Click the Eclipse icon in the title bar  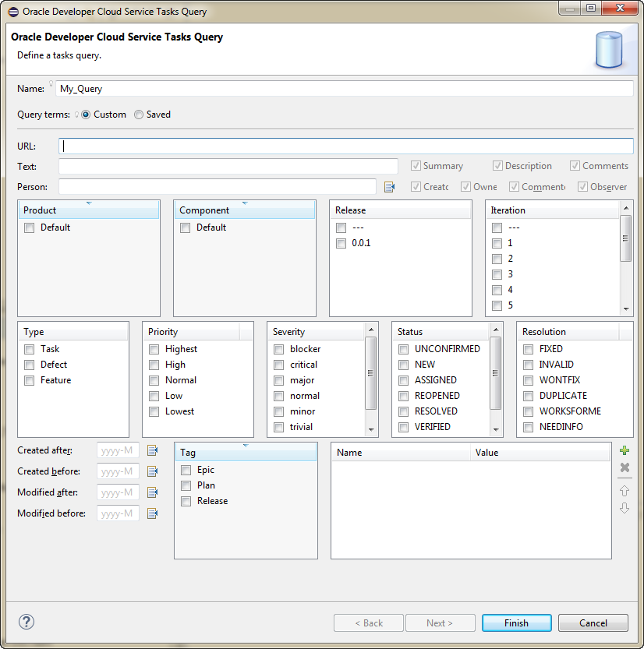14,12
